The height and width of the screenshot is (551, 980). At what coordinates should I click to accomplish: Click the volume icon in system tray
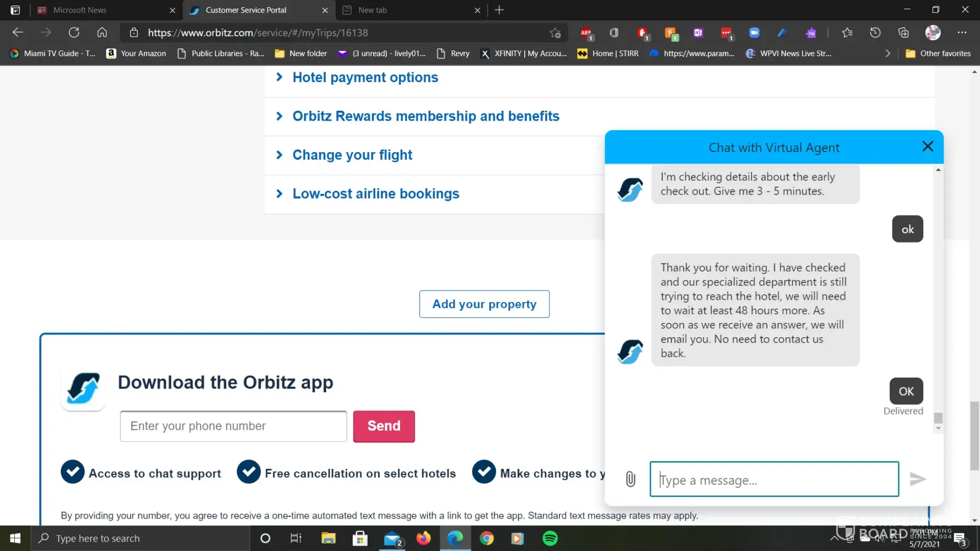tap(879, 538)
